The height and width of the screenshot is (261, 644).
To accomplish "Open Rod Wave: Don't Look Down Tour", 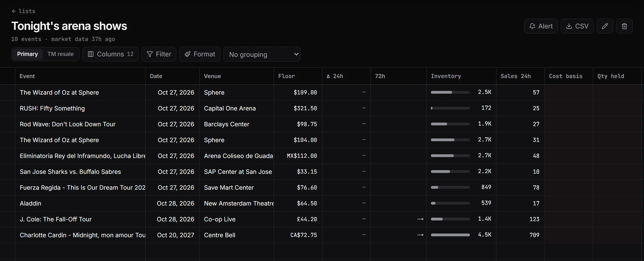I will click(67, 124).
